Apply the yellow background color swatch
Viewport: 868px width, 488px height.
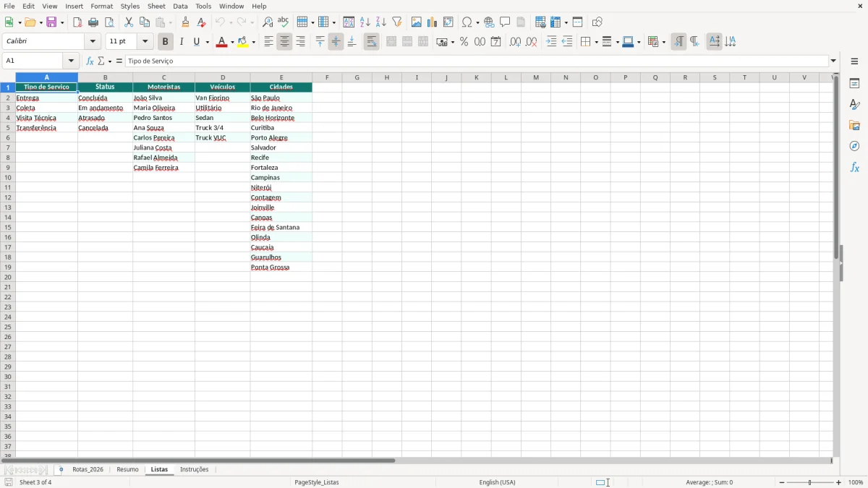pos(243,42)
